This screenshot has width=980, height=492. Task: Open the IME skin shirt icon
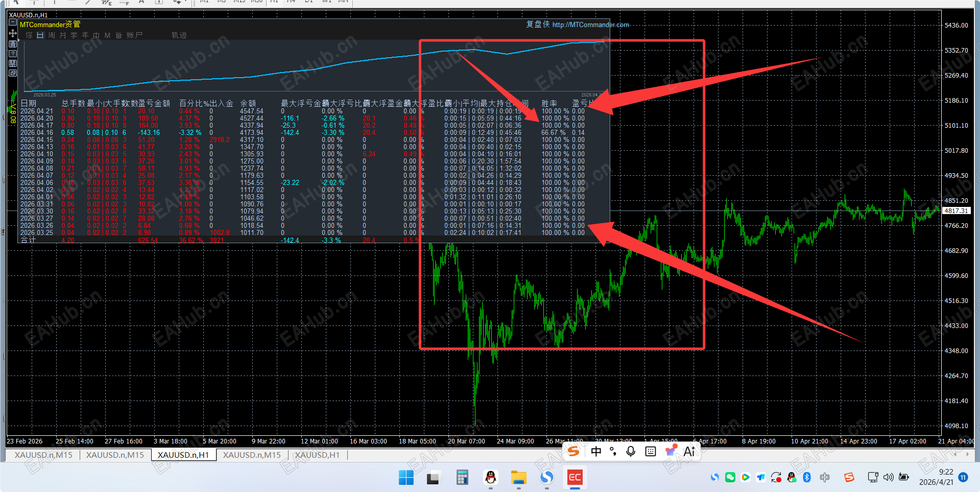click(671, 451)
